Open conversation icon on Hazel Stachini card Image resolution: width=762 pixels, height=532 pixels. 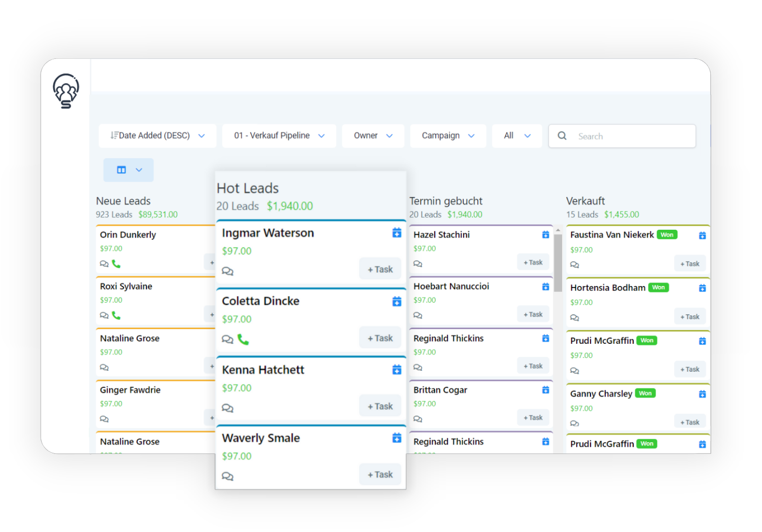(418, 264)
